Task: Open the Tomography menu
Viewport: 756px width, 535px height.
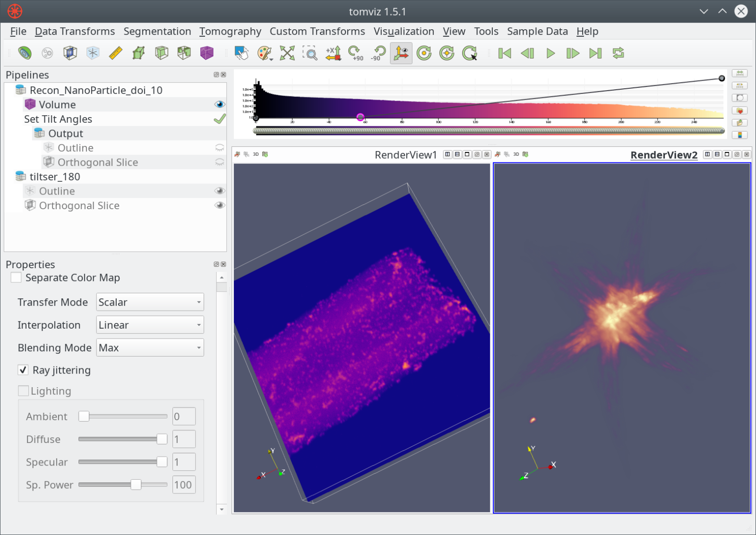Action: [230, 31]
